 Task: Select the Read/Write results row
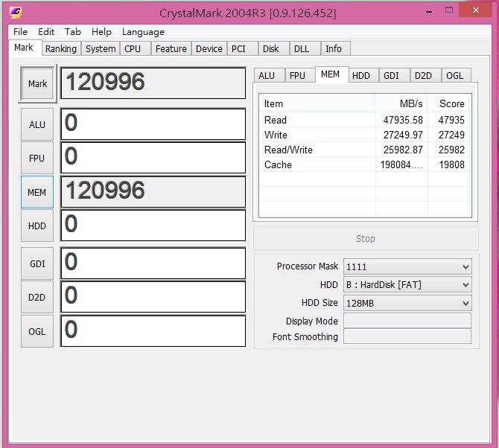click(365, 150)
